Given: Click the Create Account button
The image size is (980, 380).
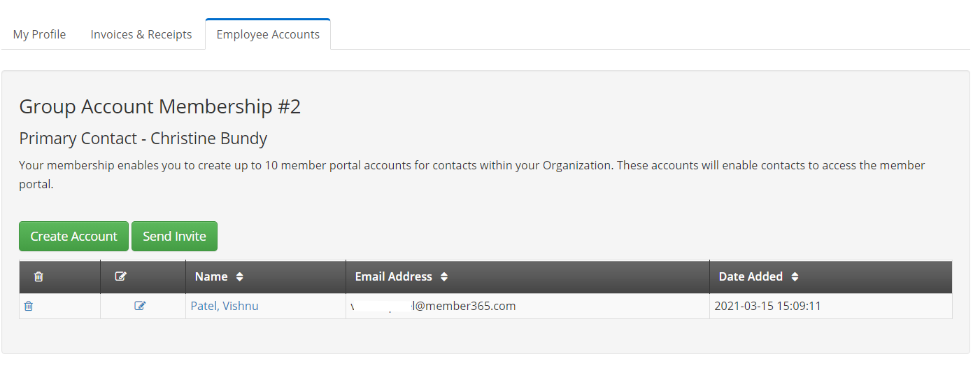Looking at the screenshot, I should point(73,236).
